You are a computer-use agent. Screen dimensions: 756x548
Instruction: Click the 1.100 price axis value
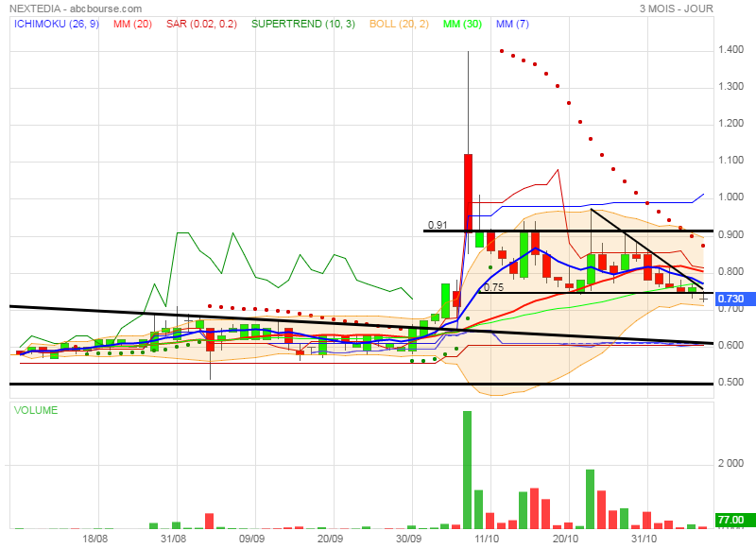point(730,160)
